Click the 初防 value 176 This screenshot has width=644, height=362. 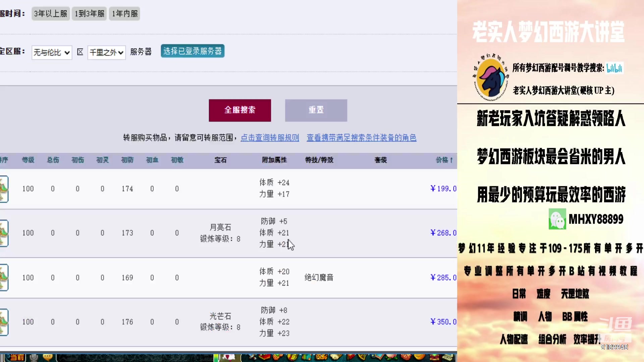pyautogui.click(x=127, y=322)
